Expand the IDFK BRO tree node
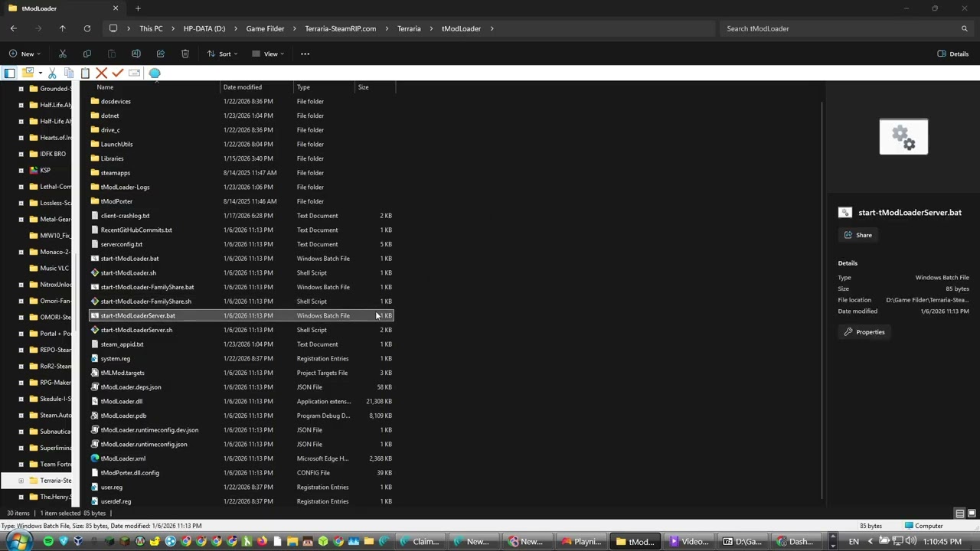980x551 pixels. (21, 154)
